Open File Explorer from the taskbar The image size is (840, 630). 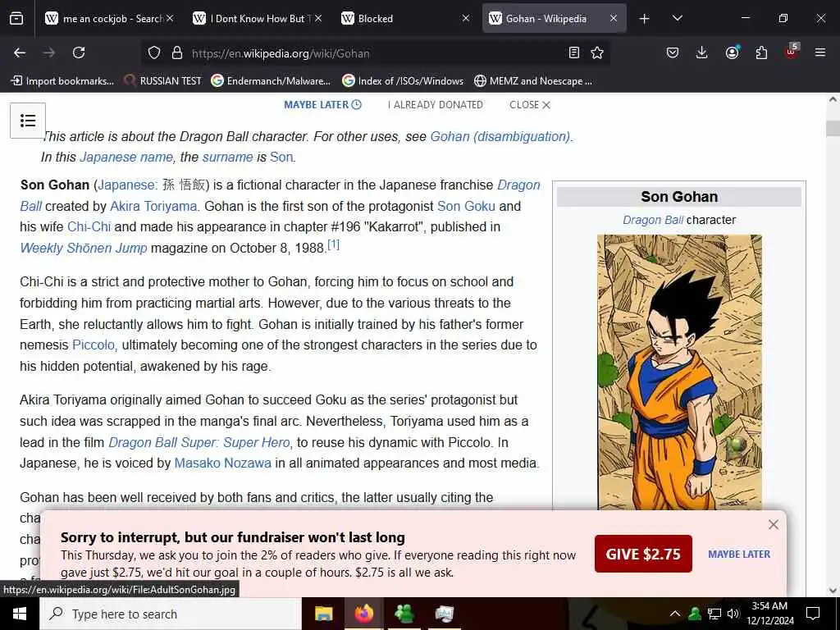(323, 614)
